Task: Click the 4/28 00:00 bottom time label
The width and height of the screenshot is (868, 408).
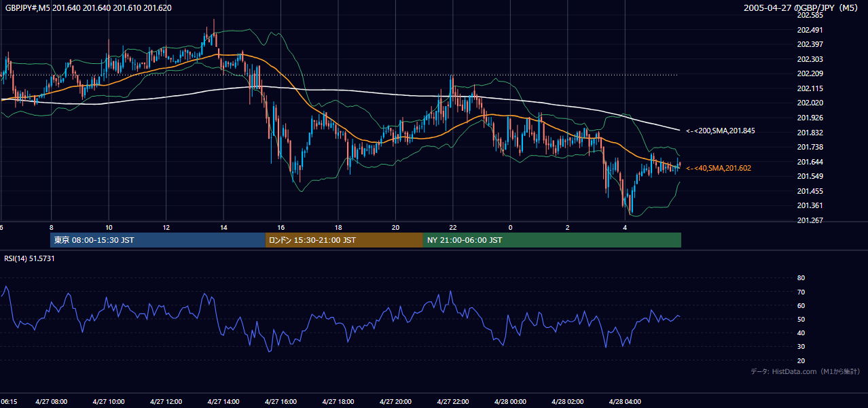Action: pyautogui.click(x=510, y=402)
